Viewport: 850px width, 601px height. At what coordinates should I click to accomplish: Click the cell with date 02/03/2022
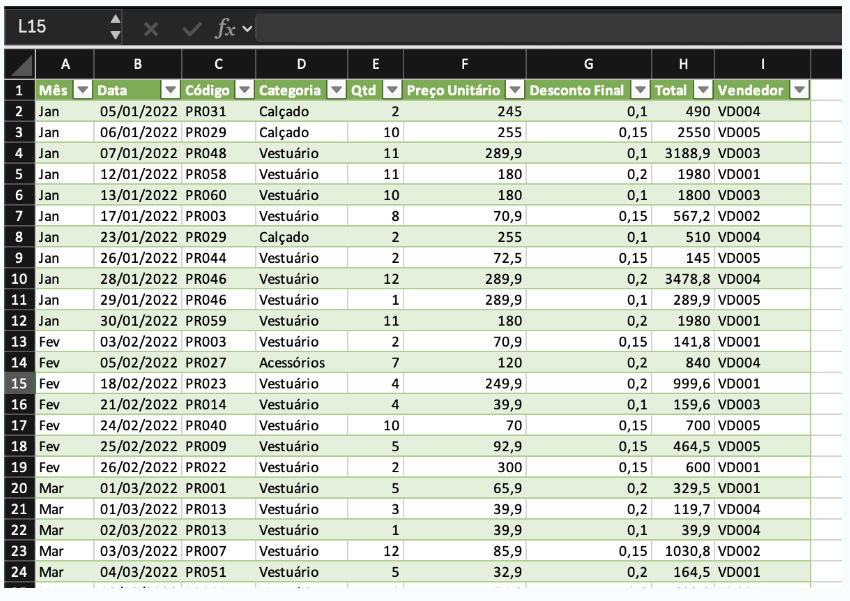[138, 530]
